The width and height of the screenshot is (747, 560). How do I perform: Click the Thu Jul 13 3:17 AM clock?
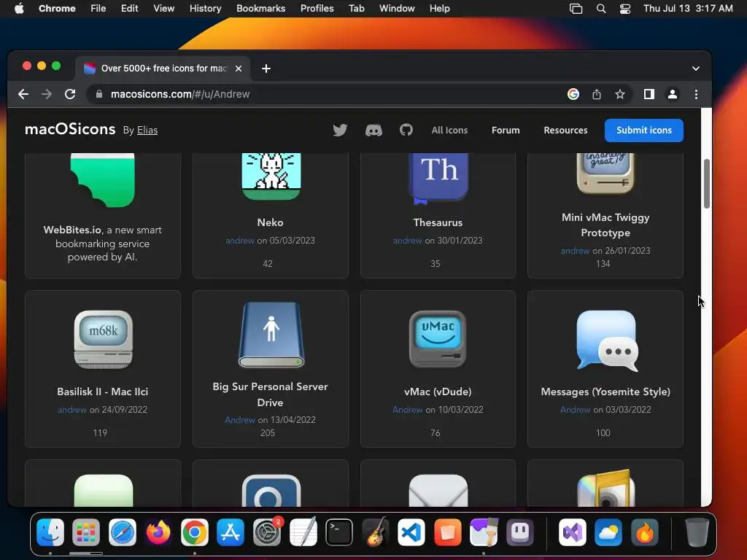pyautogui.click(x=688, y=9)
